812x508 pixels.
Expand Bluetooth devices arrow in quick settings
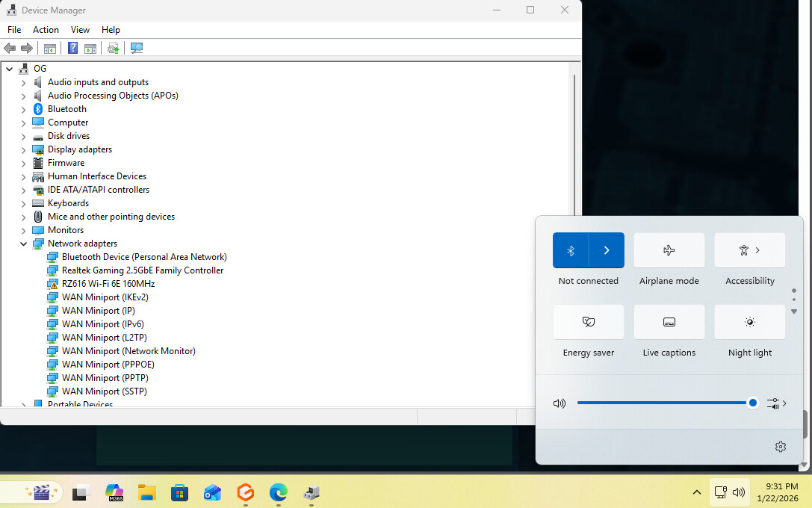[607, 250]
